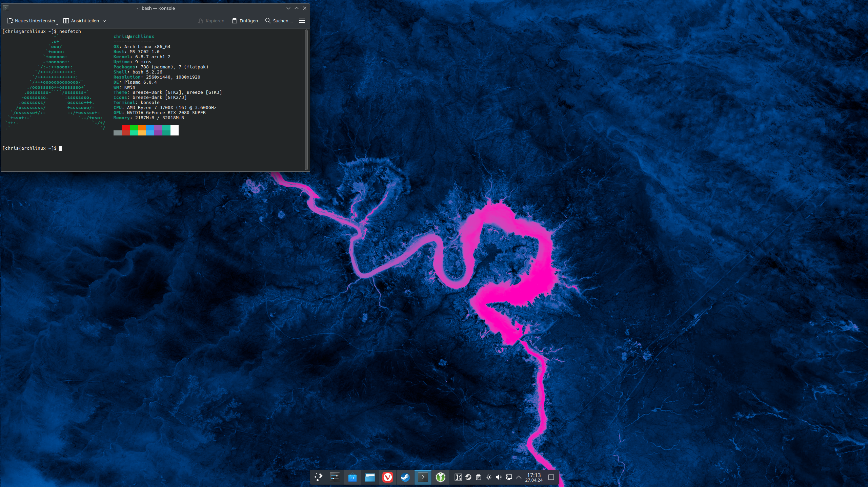The width and height of the screenshot is (868, 487).
Task: Toggle the Konsole window from the taskbar
Action: [x=423, y=477]
